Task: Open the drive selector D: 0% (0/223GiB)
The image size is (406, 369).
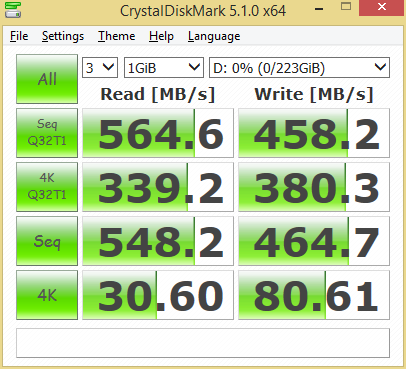Action: coord(299,68)
